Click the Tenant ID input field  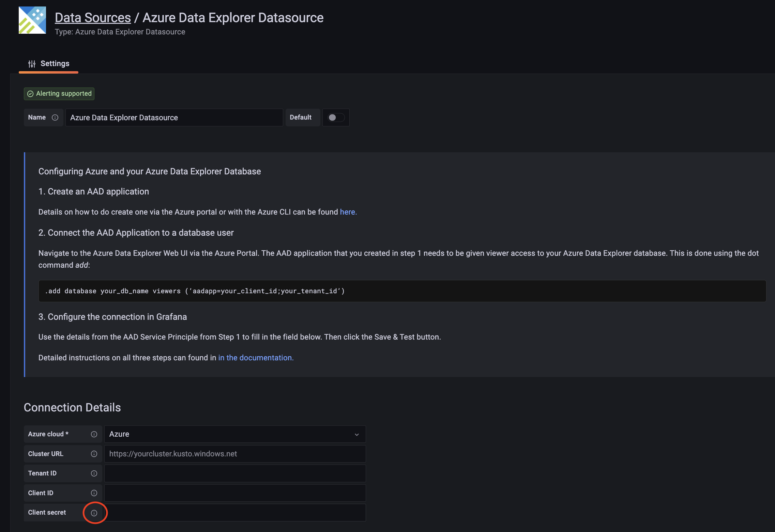coord(234,473)
